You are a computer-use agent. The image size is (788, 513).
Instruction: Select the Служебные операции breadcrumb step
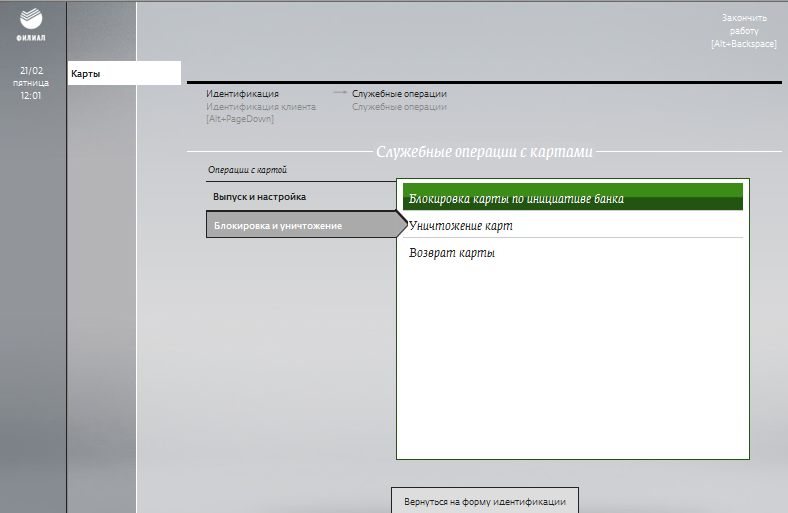[x=399, y=100]
